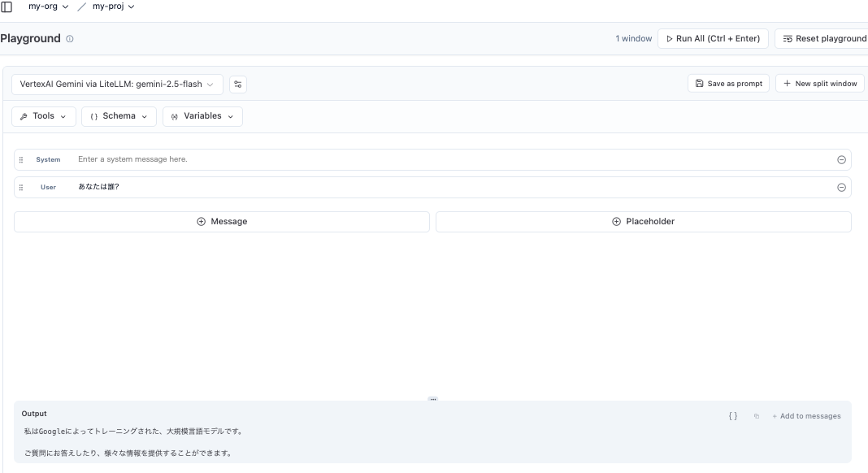Open the my-org organization dropdown
This screenshot has width=868, height=473.
tap(49, 7)
